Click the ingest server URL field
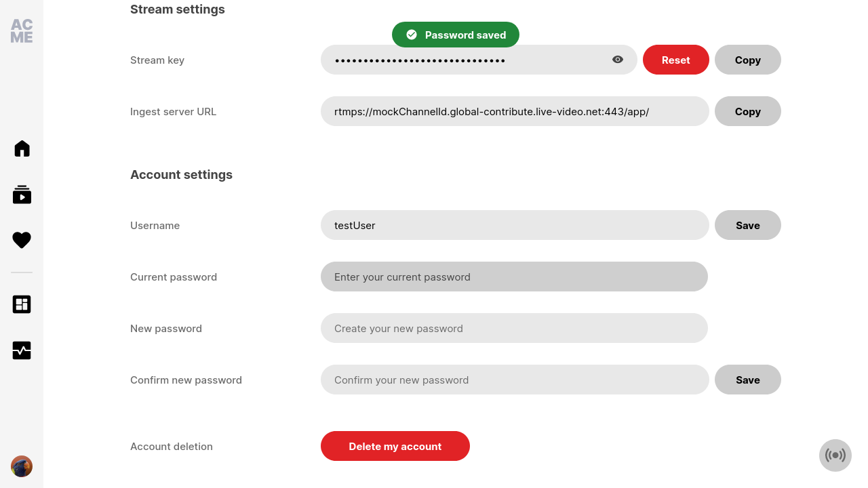 (x=515, y=111)
